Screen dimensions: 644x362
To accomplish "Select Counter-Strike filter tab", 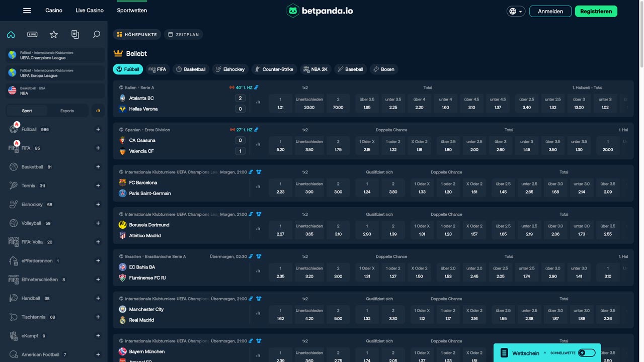I will coord(274,69).
